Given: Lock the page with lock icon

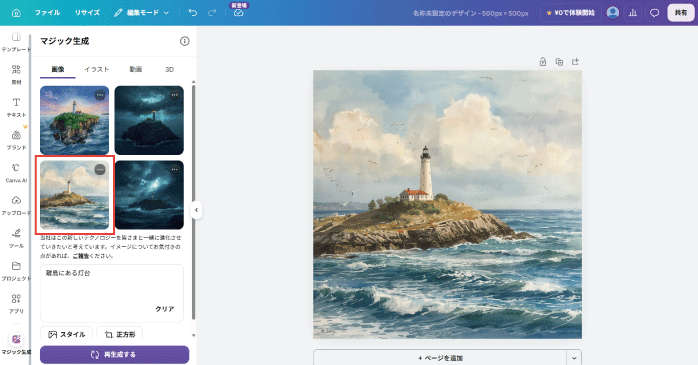Looking at the screenshot, I should (x=543, y=62).
